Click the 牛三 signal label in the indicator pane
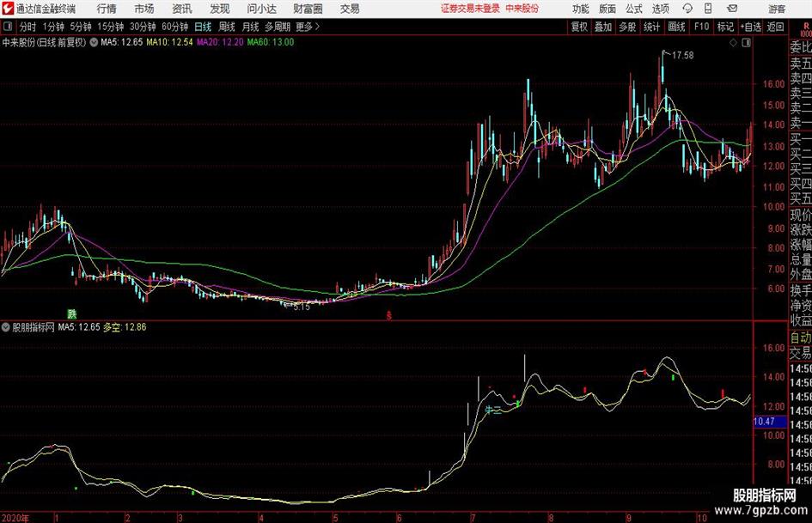 [493, 410]
